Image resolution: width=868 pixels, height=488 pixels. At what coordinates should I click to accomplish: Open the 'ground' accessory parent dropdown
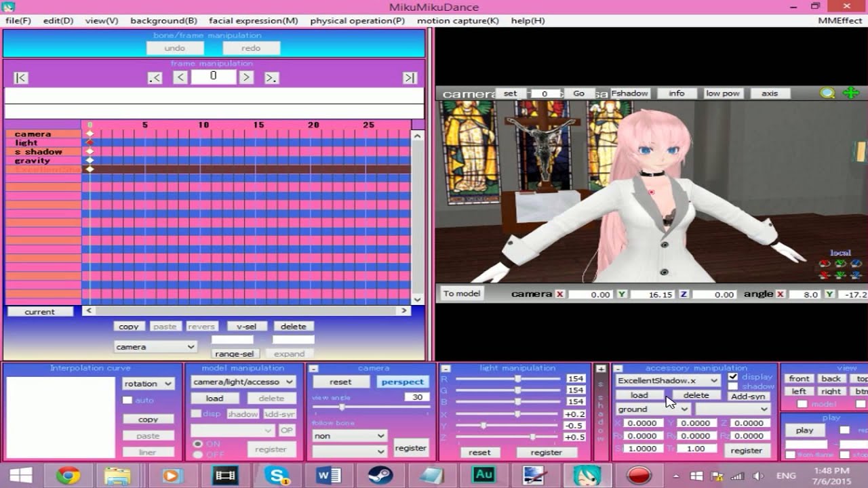pyautogui.click(x=653, y=409)
